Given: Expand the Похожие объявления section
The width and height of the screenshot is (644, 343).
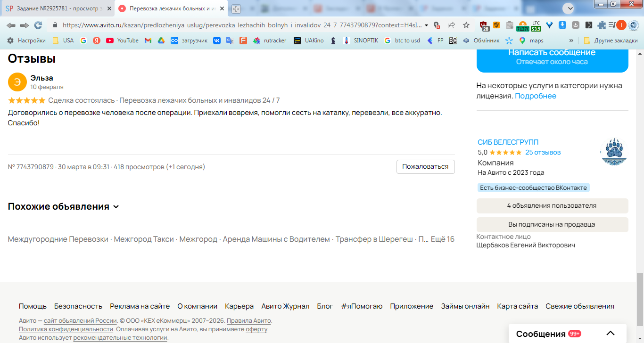Looking at the screenshot, I should click(64, 206).
